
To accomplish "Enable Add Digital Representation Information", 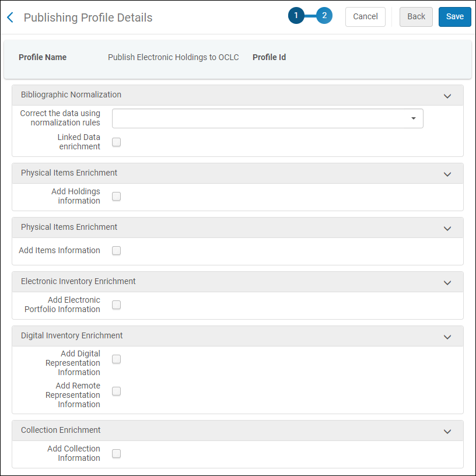I will [x=116, y=359].
